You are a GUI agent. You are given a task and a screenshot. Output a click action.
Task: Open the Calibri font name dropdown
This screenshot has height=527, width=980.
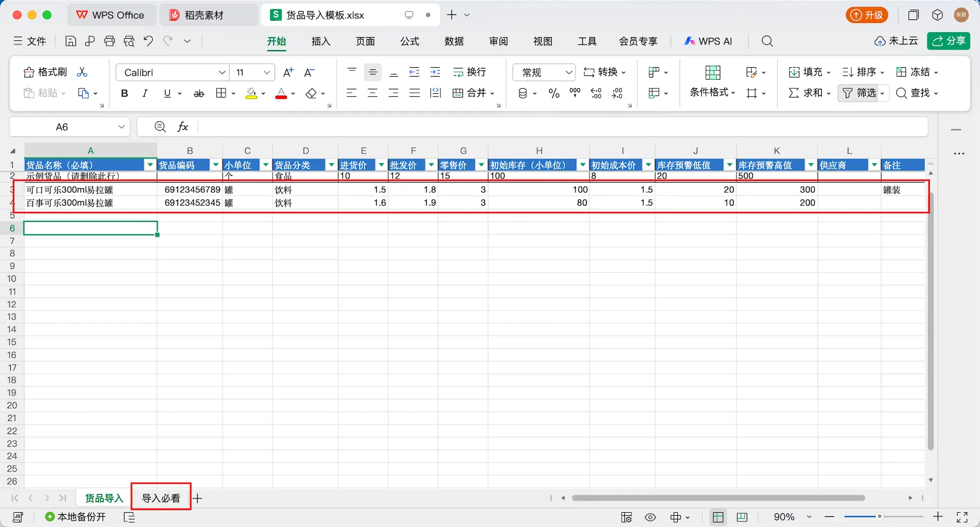pos(222,72)
